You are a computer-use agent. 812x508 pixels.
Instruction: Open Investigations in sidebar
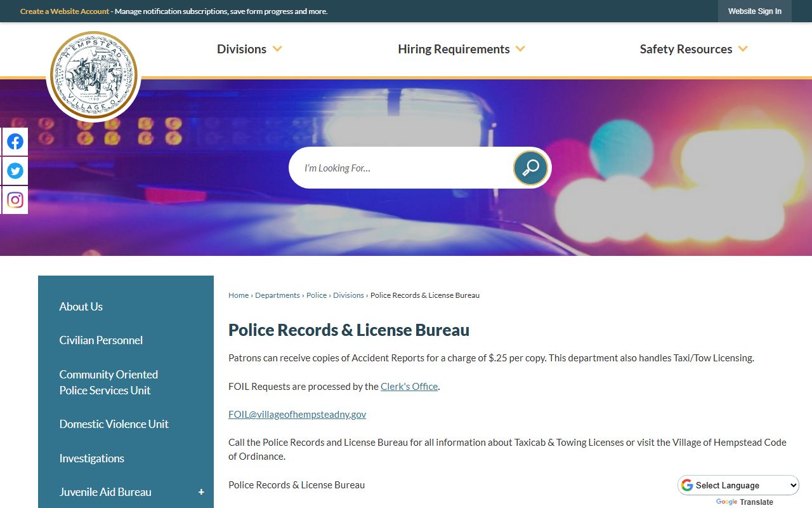point(91,458)
